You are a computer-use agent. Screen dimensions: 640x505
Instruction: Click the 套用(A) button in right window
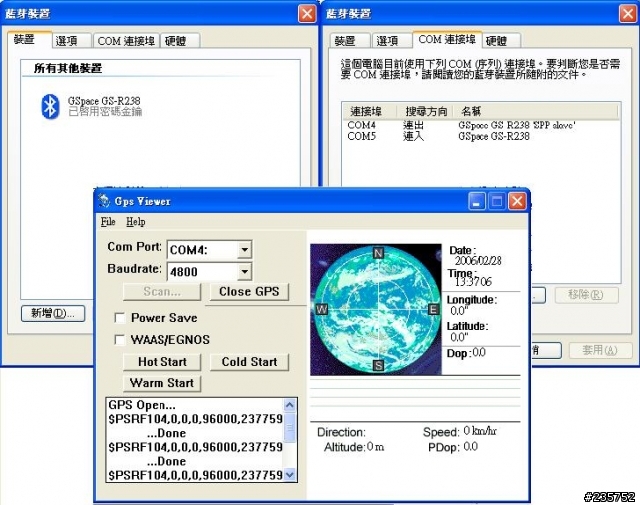tap(599, 350)
